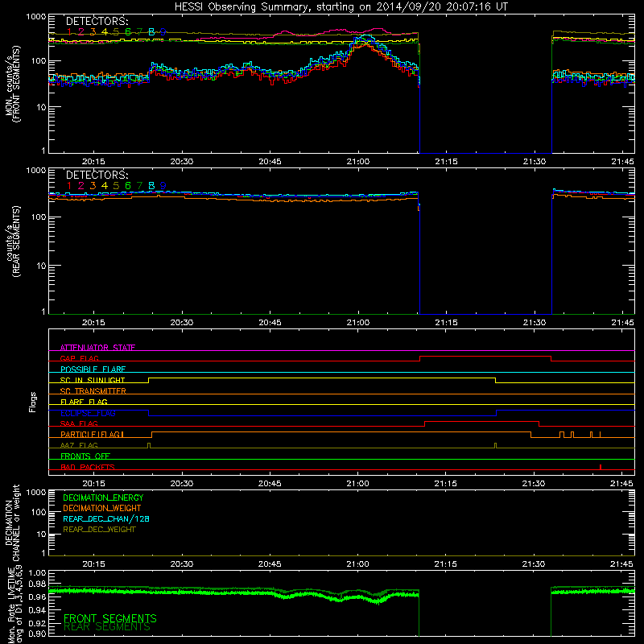Click the PARTICLE_FLAG label
The height and width of the screenshot is (644, 644).
92,434
